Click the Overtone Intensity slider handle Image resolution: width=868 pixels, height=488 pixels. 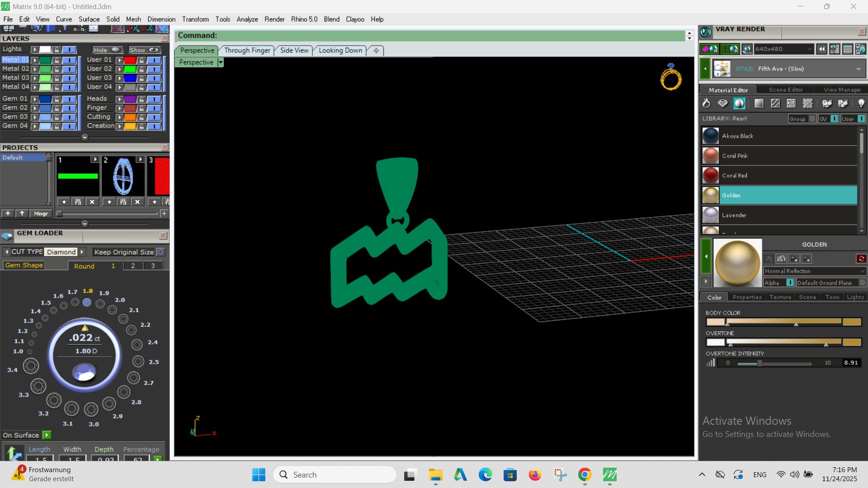(x=759, y=363)
